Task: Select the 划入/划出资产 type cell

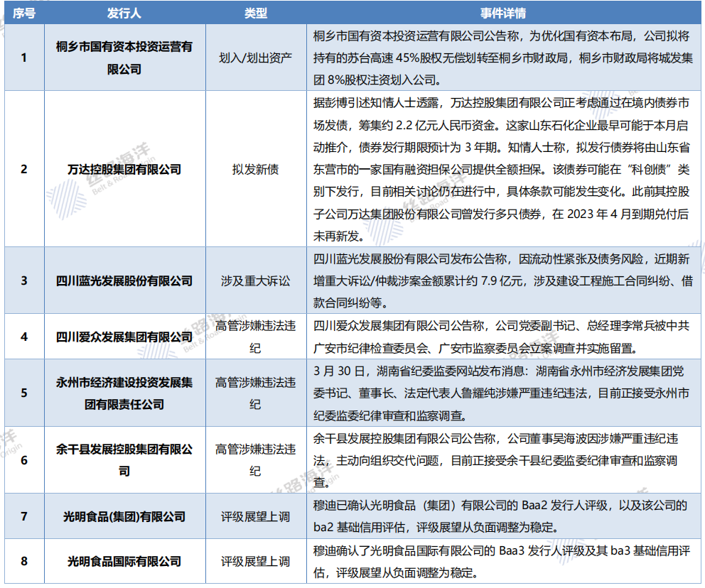Action: coord(255,58)
